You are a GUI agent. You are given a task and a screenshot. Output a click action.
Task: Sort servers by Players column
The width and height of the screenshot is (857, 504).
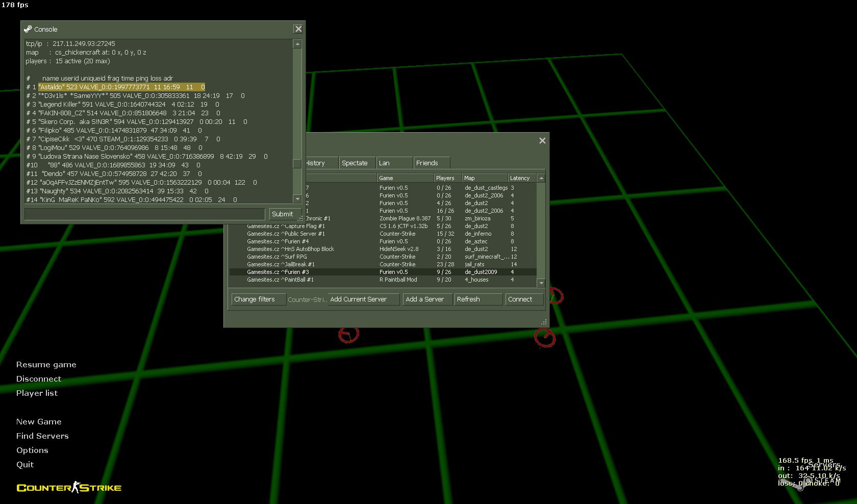tap(448, 178)
